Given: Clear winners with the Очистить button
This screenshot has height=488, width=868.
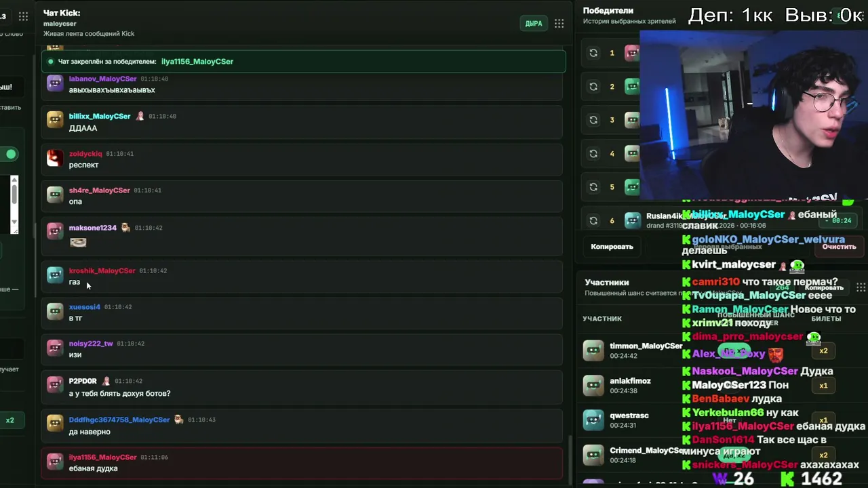Looking at the screenshot, I should click(x=840, y=247).
